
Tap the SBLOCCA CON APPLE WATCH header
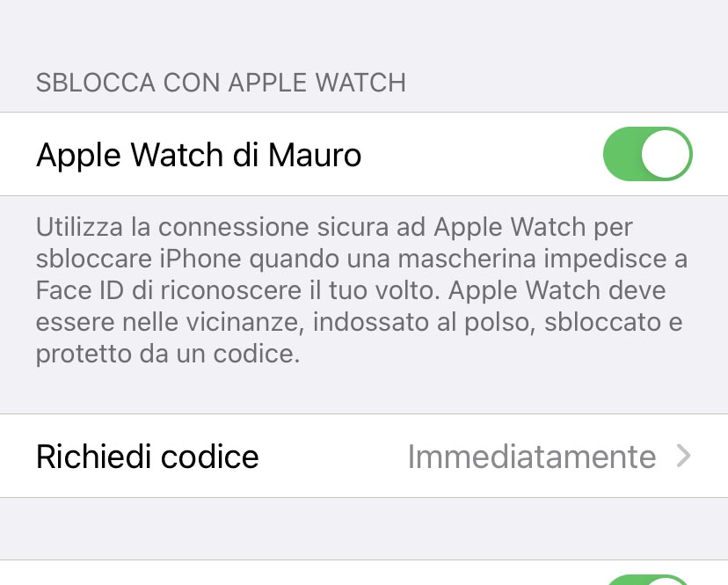click(x=221, y=83)
